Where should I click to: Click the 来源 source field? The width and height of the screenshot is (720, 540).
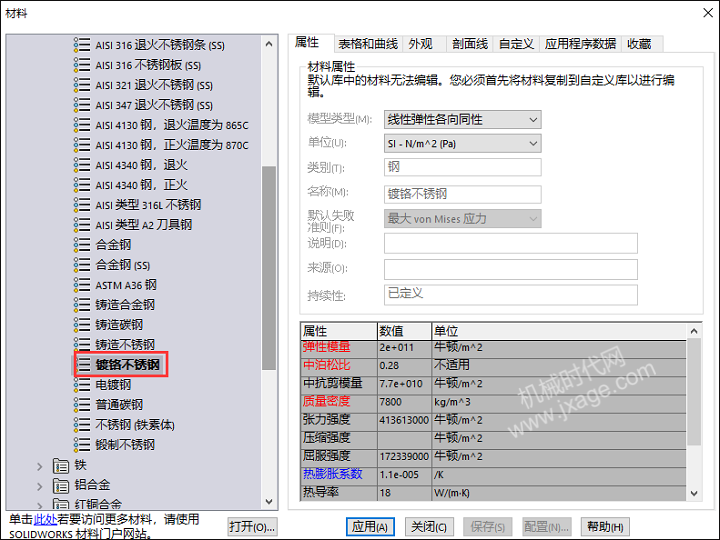pyautogui.click(x=511, y=269)
